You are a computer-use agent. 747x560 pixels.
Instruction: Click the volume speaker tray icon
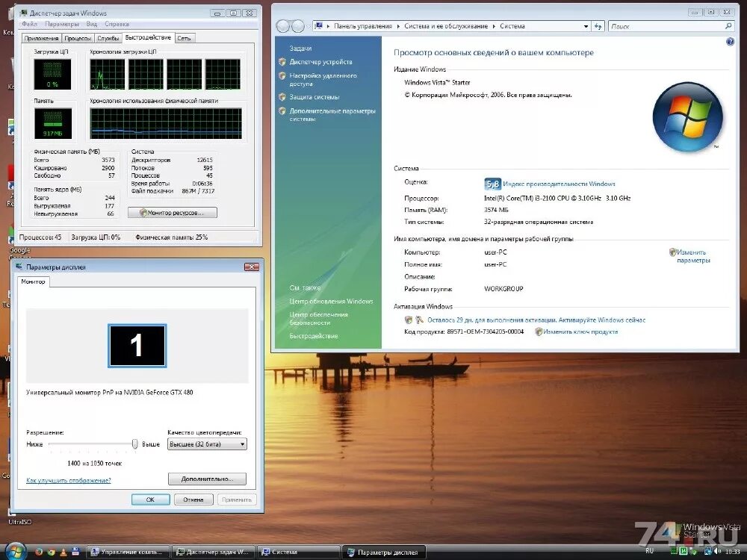[x=717, y=552]
